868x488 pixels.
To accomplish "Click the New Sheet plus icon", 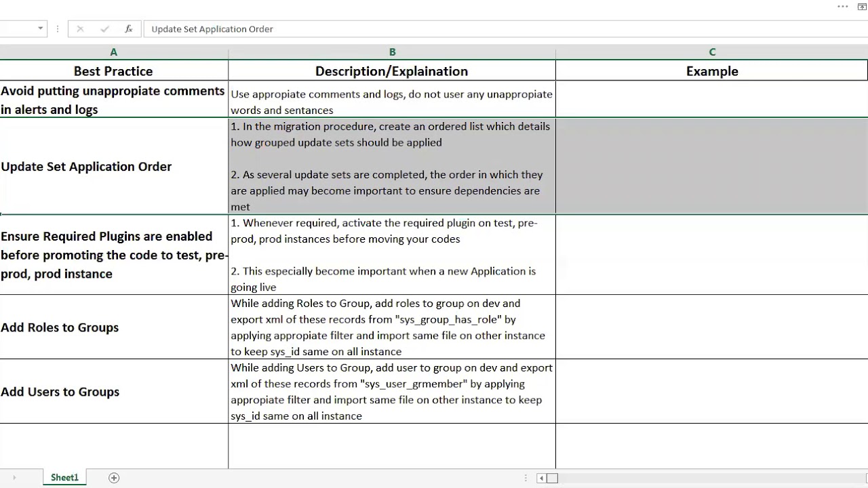I will tap(113, 478).
